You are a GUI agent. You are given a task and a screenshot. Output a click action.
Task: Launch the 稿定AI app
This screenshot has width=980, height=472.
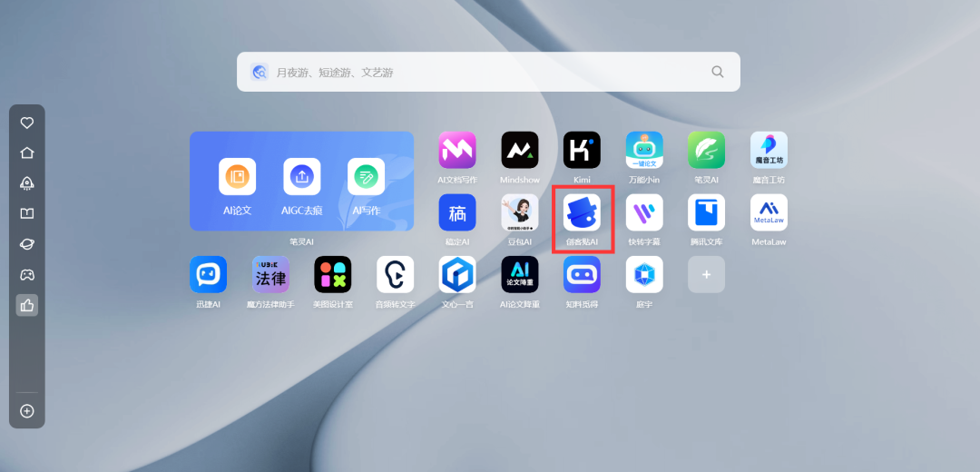tap(457, 212)
